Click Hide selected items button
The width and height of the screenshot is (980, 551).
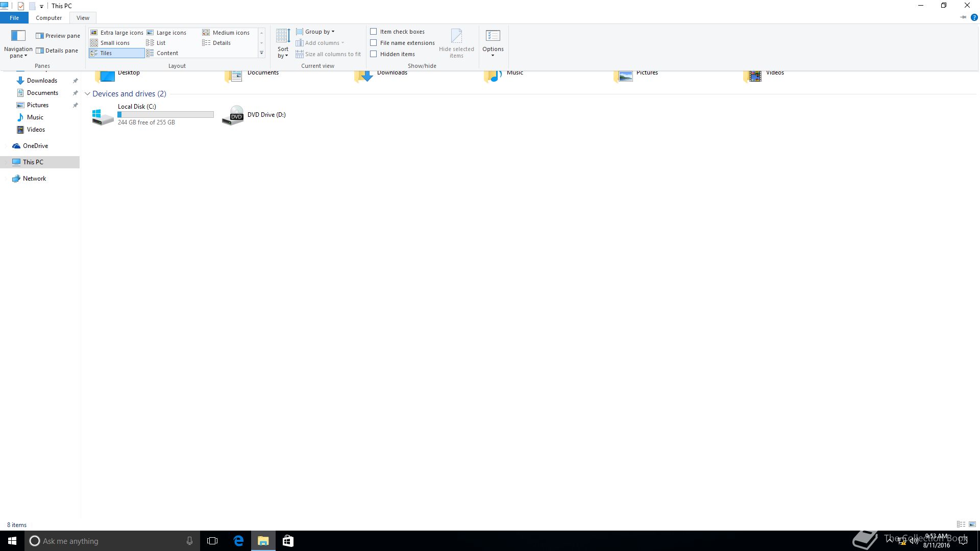(x=456, y=43)
